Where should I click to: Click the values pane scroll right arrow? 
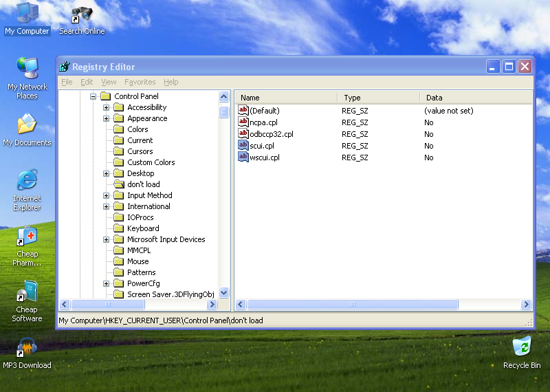526,304
